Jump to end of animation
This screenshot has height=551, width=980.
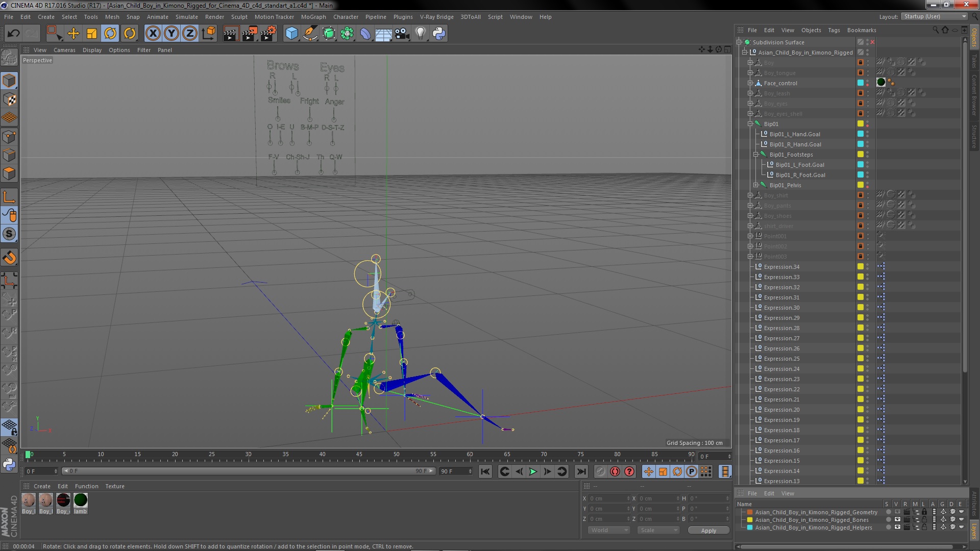(581, 471)
